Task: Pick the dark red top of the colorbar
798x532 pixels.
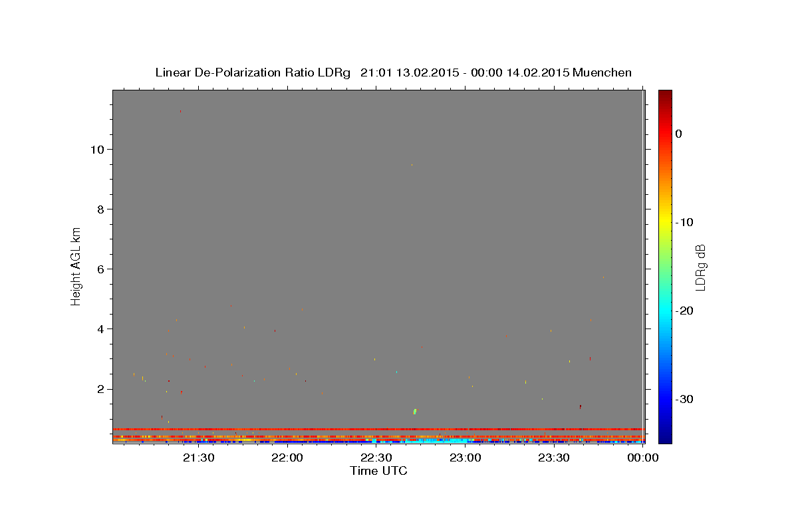Action: pos(665,94)
